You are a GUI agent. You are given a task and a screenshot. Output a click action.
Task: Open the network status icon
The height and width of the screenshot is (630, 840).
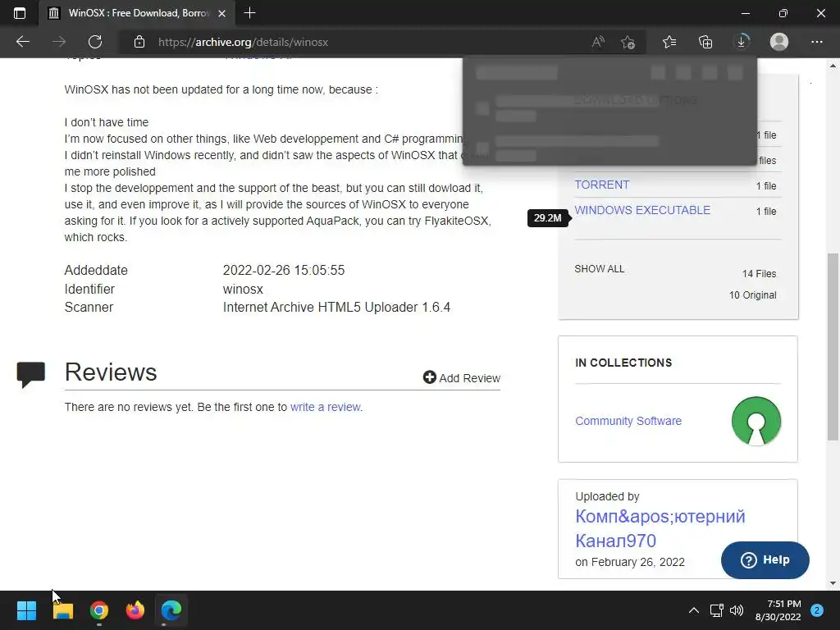(716, 610)
